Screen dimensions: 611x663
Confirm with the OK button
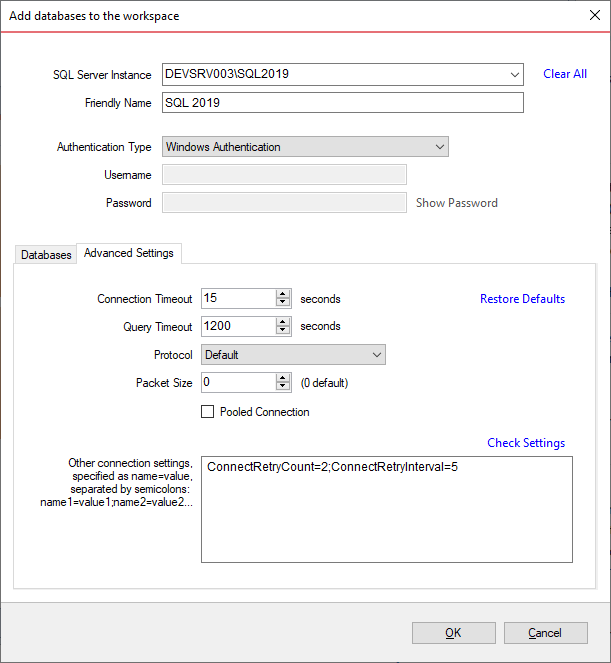454,633
